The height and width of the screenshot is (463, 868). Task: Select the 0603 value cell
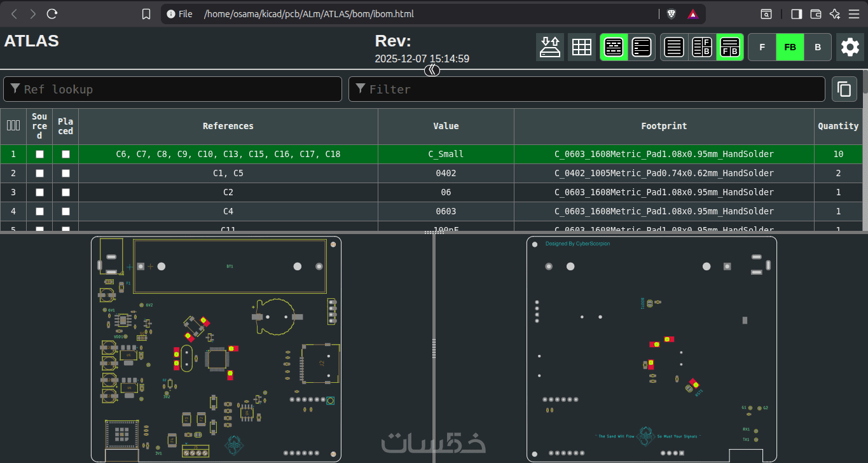tap(446, 211)
